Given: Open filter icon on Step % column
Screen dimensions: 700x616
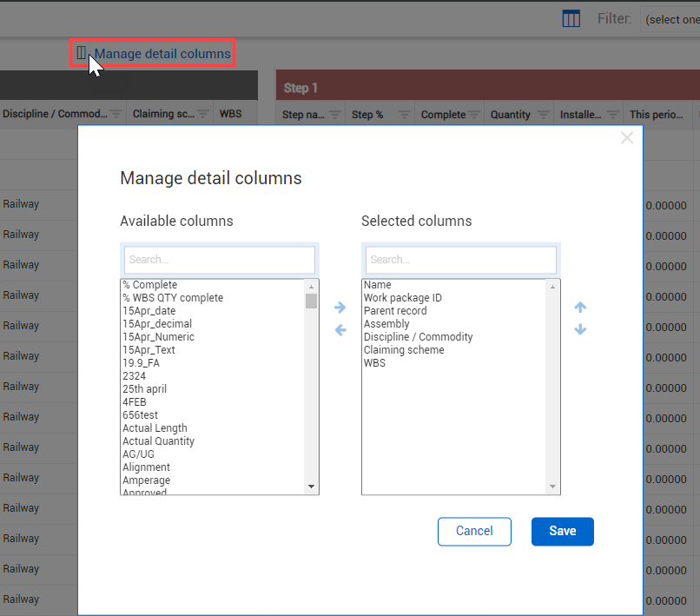Looking at the screenshot, I should [404, 115].
